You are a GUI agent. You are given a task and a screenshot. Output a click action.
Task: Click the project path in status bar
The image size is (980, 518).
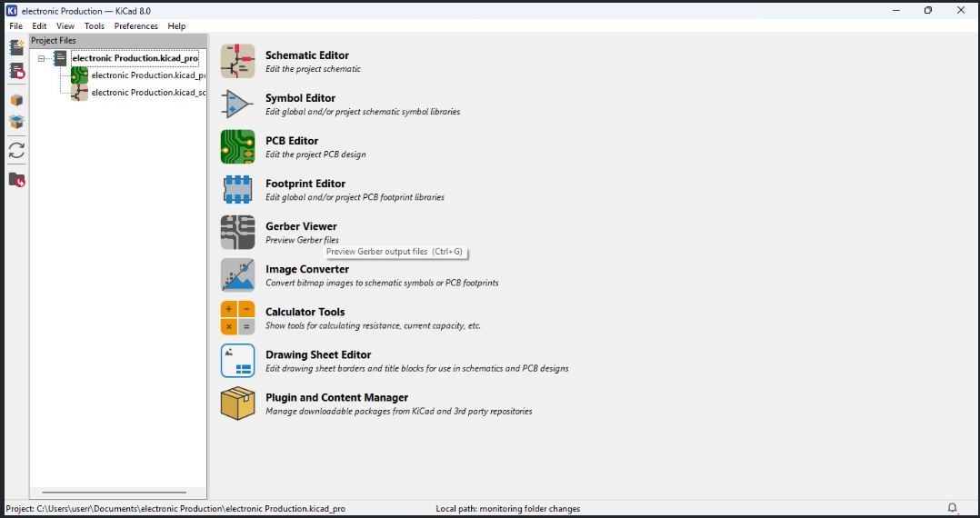175,509
